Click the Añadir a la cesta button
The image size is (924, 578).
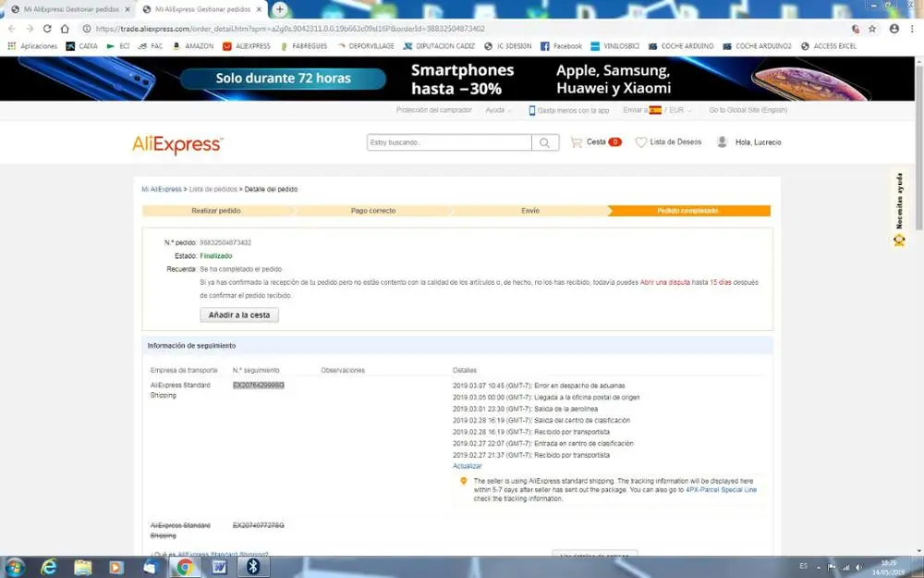(239, 315)
